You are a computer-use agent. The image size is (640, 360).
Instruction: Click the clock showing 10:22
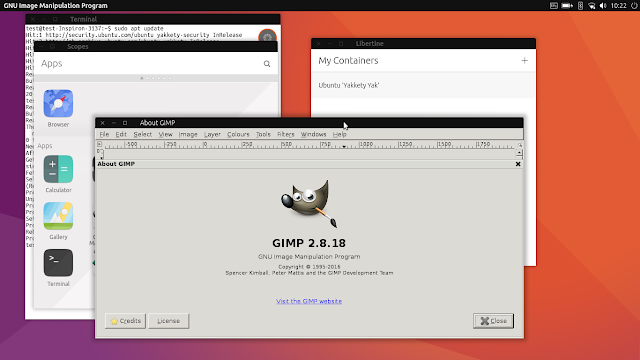coord(619,5)
